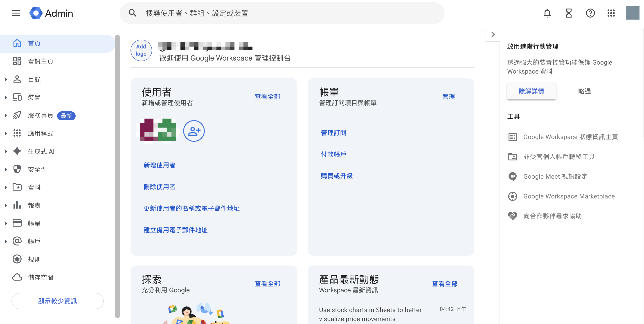644x324 pixels.
Task: Open Google Workspace Marketplace tool
Action: (561, 196)
